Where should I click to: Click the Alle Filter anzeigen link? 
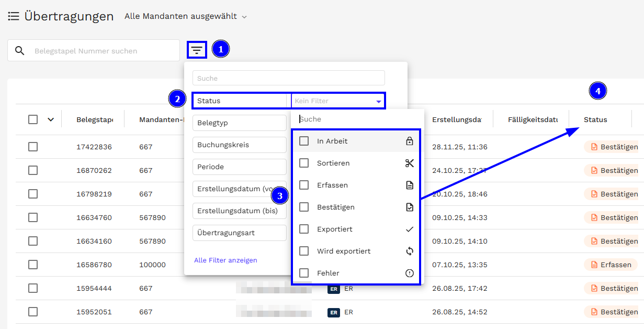[225, 260]
